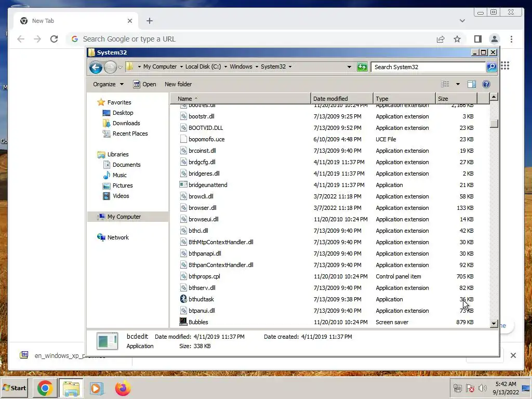The height and width of the screenshot is (399, 532).
Task: Select the file named btpanui.dll
Action: (x=202, y=311)
